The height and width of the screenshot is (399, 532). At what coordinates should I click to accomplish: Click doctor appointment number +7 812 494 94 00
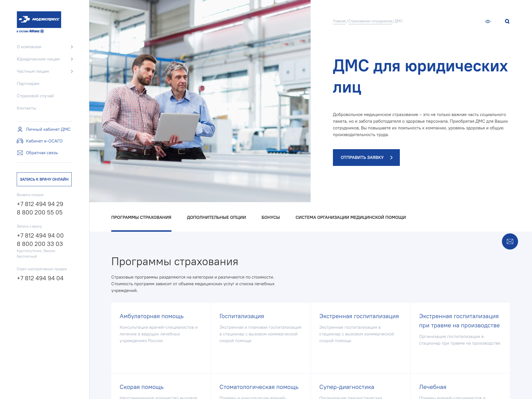pos(40,236)
